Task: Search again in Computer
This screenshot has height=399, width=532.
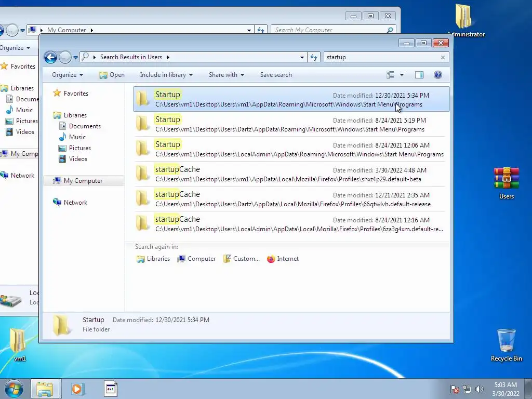Action: pyautogui.click(x=196, y=259)
